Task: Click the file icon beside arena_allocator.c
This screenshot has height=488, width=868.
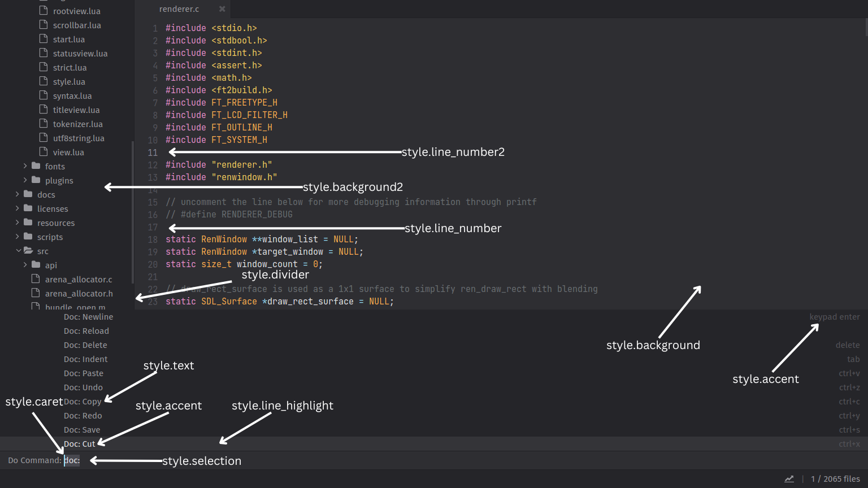Action: [x=35, y=279]
